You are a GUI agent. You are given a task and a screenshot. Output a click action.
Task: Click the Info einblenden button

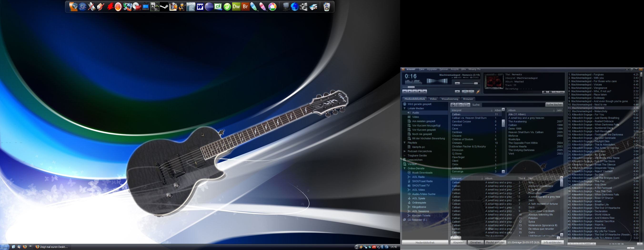552,242
